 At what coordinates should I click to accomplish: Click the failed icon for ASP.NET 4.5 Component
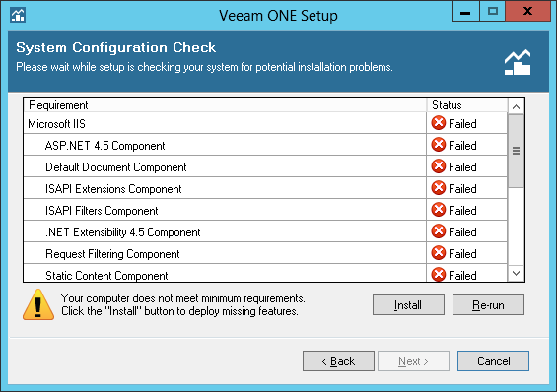coord(439,145)
